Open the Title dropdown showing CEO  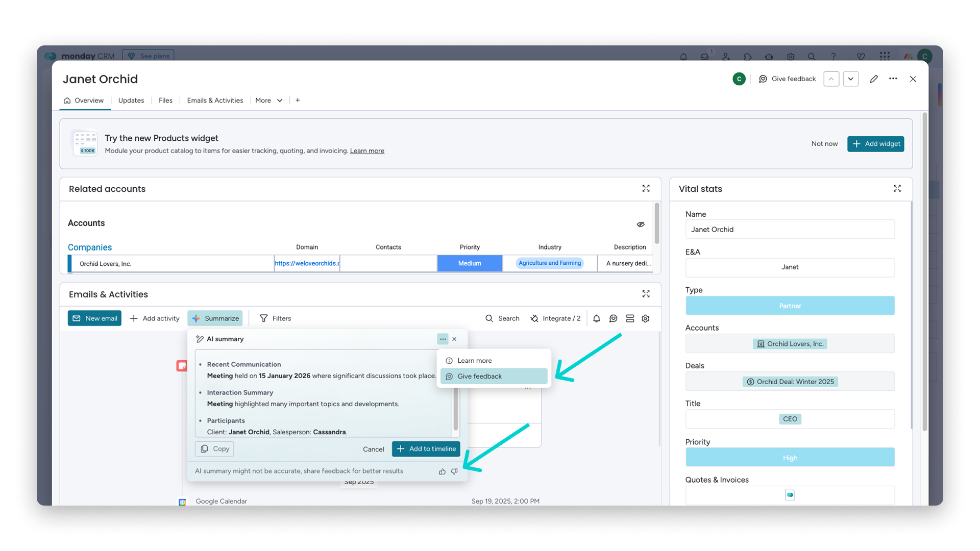click(790, 419)
